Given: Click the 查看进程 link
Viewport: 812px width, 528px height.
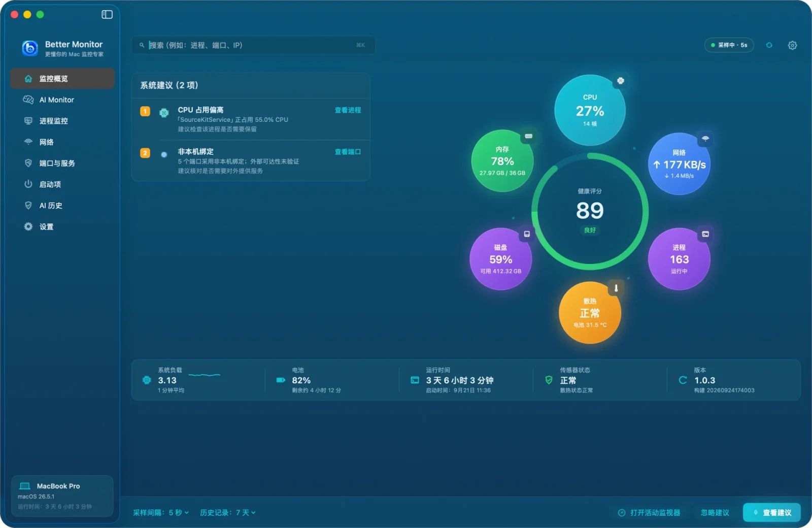Looking at the screenshot, I should [x=348, y=110].
